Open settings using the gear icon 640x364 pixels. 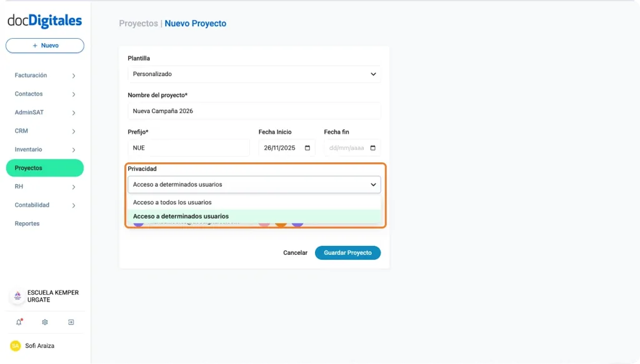[44, 322]
